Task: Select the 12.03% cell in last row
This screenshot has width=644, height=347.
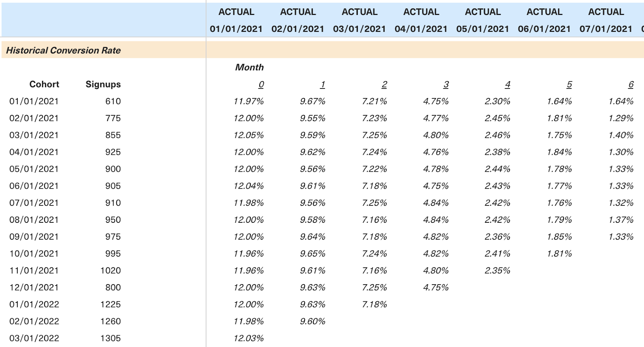Action: point(249,338)
